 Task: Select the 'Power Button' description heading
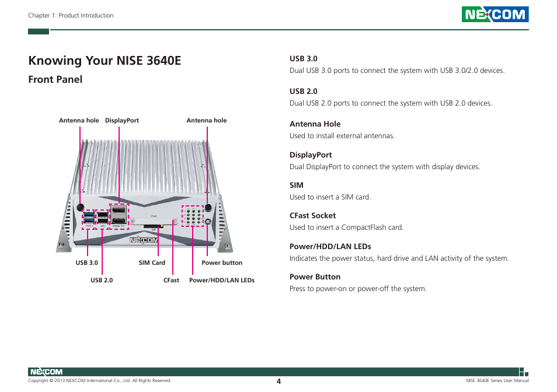coord(315,277)
